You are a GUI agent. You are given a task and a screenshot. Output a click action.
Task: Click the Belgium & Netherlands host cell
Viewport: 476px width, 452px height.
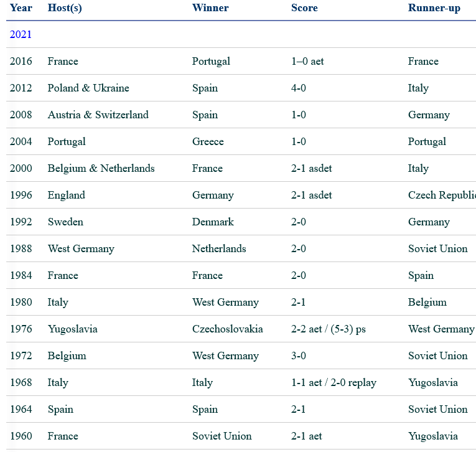(101, 169)
